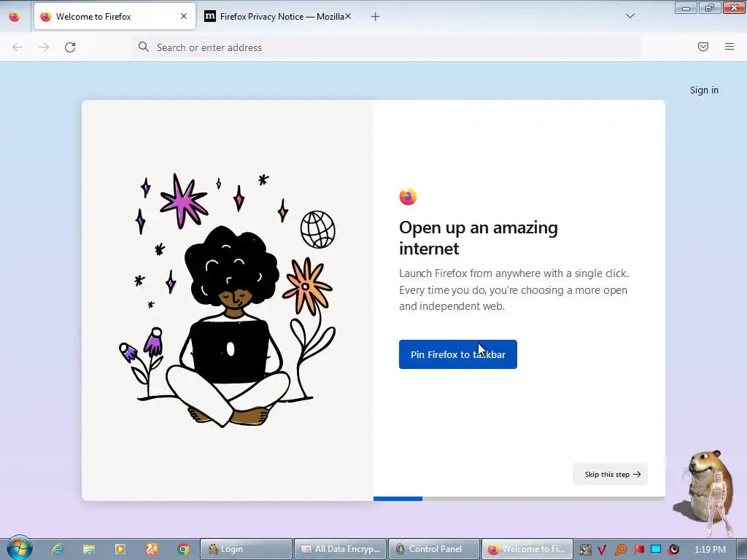The width and height of the screenshot is (747, 560).
Task: Click the orange magnifier system tray icon
Action: coord(620,550)
